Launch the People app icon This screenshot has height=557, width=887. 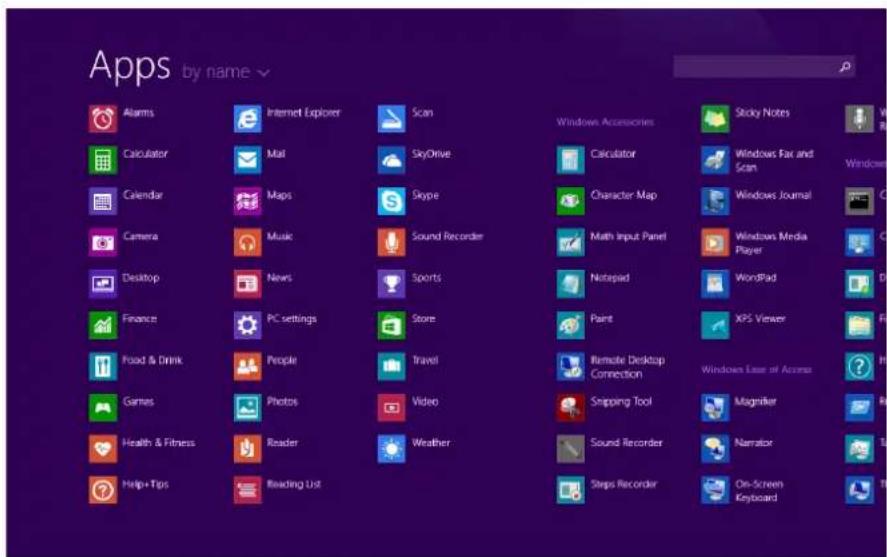248,366
